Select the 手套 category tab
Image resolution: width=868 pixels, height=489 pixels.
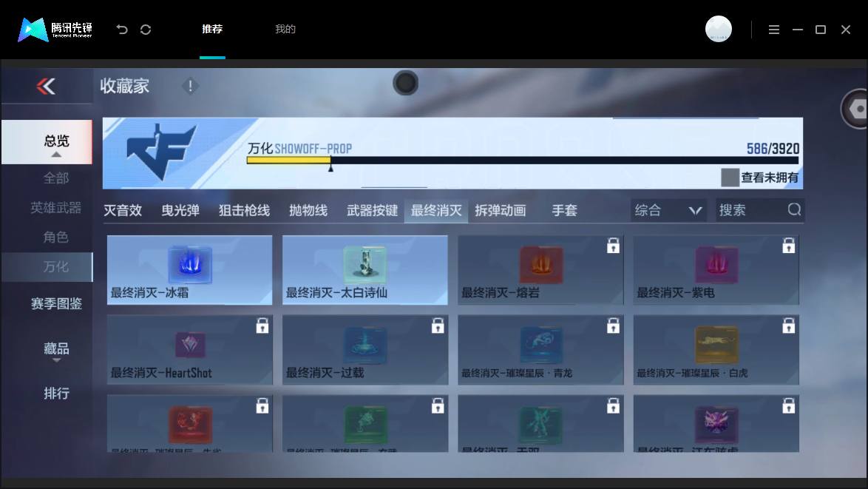click(x=565, y=210)
